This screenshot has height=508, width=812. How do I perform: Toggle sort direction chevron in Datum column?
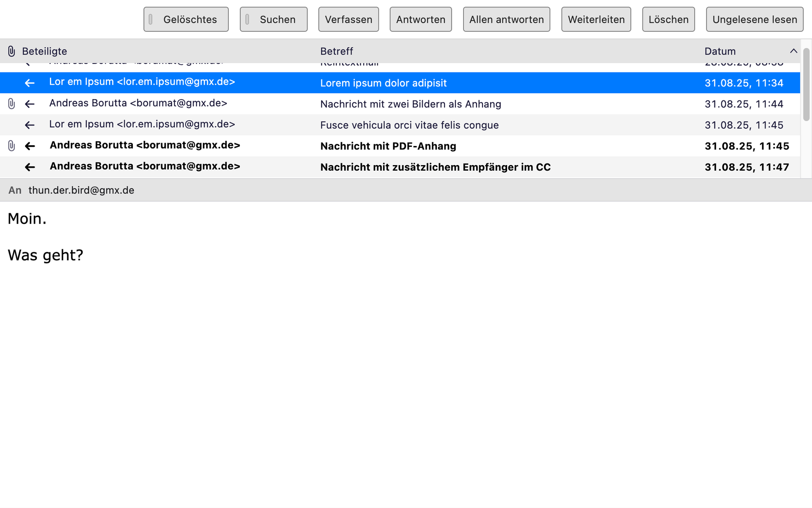pos(793,51)
